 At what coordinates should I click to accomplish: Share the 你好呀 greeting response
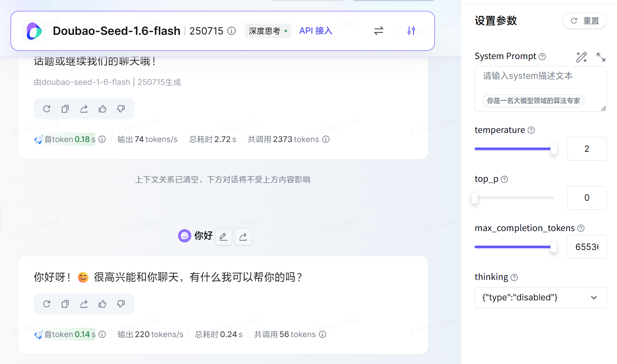[x=84, y=304]
